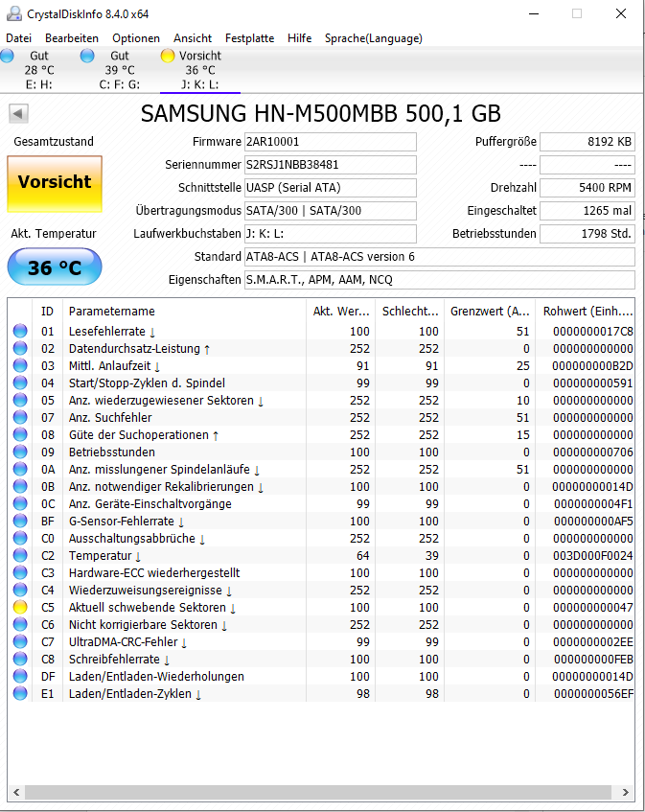Click the Übertragungsmodus field SATA/300
The image size is (645, 812).
(x=331, y=211)
